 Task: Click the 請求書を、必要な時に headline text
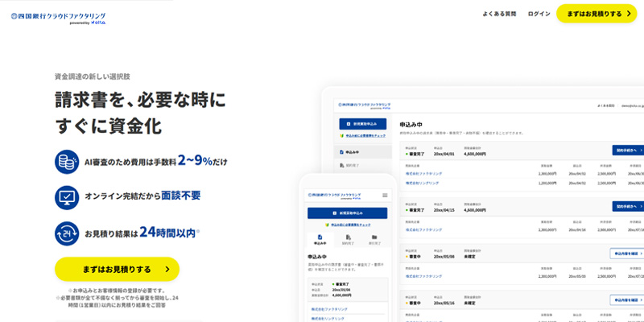click(x=140, y=99)
